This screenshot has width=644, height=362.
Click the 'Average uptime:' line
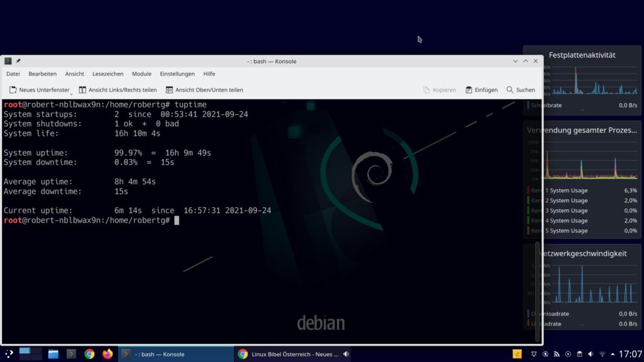tap(80, 182)
